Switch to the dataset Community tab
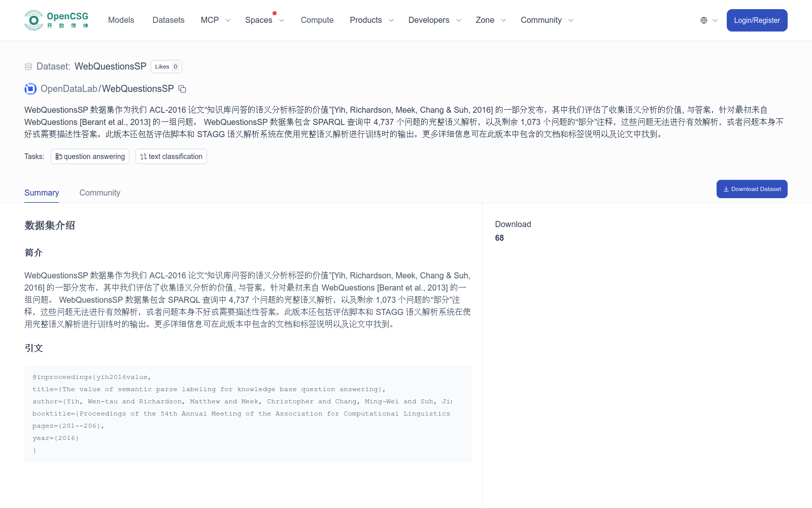 [x=100, y=193]
